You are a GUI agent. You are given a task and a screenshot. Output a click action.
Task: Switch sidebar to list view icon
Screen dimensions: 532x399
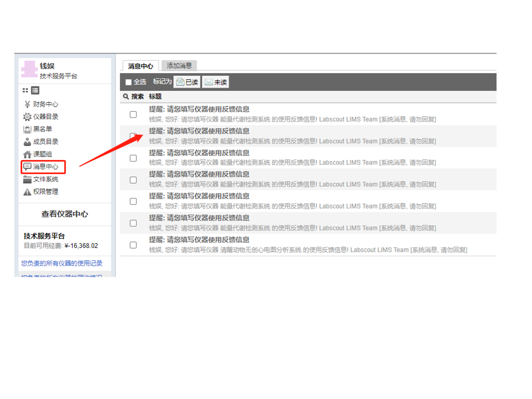(x=35, y=90)
